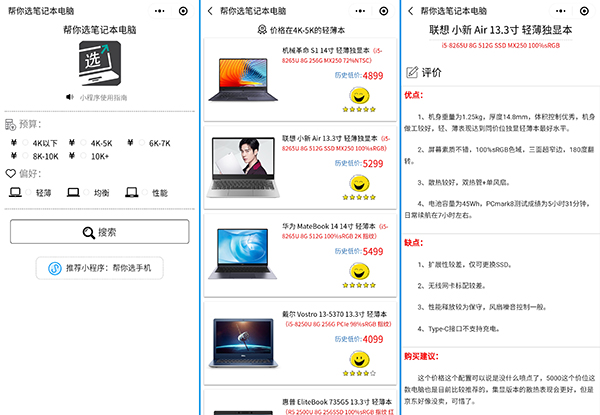This screenshot has width=600, height=415.
Task: Tap the close target icon in the middle panel header
Action: [x=384, y=11]
